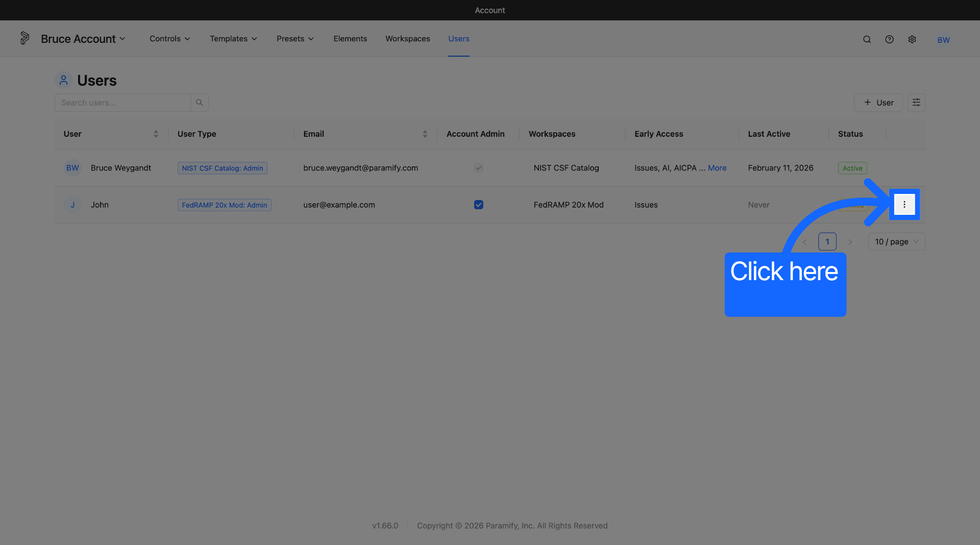Screen dimensions: 980x545
Task: Focus the Search users input field
Action: 122,103
